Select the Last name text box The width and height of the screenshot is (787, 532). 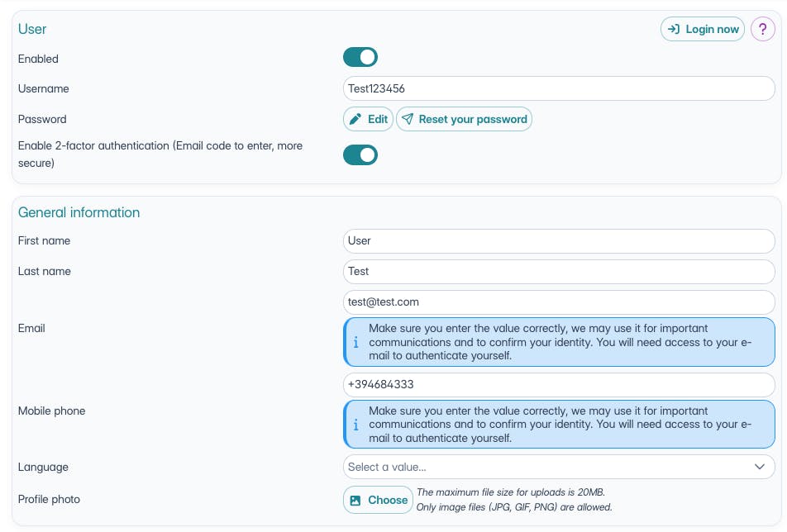559,271
